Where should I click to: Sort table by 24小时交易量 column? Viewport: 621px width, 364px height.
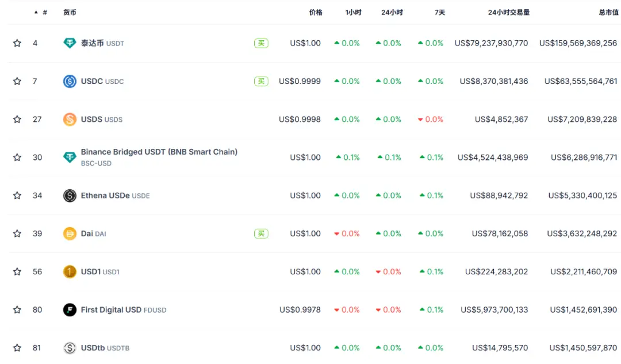[508, 12]
